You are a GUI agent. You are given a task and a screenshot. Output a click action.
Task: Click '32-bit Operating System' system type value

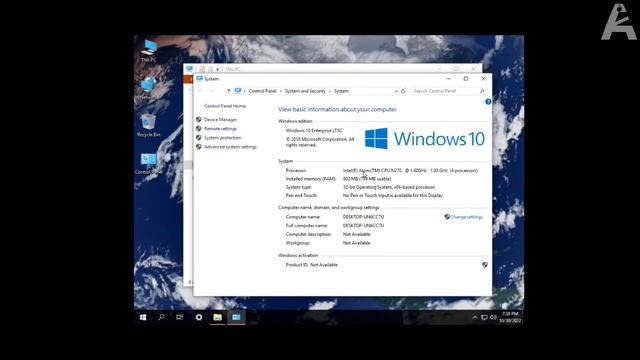(389, 187)
